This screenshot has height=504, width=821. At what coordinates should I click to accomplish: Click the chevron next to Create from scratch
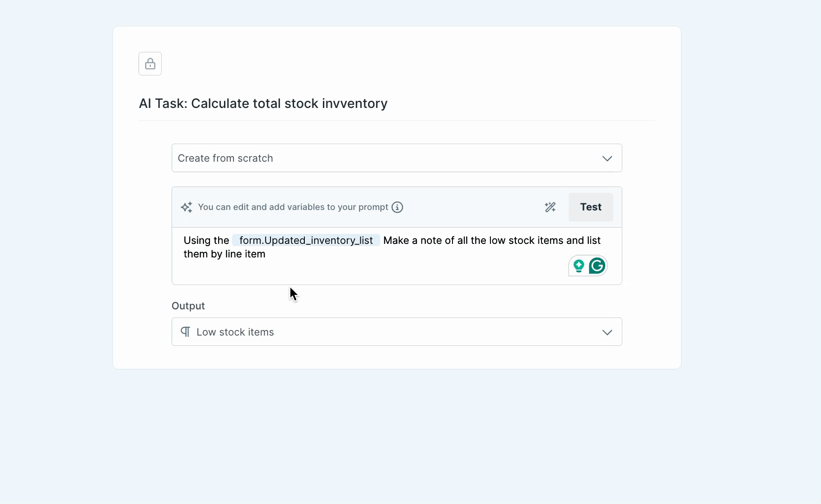(607, 158)
